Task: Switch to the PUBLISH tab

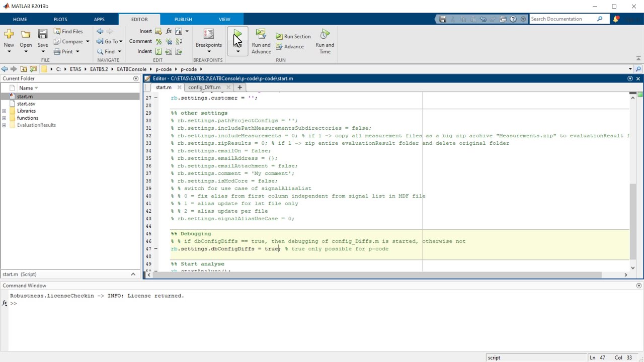Action: [x=183, y=19]
